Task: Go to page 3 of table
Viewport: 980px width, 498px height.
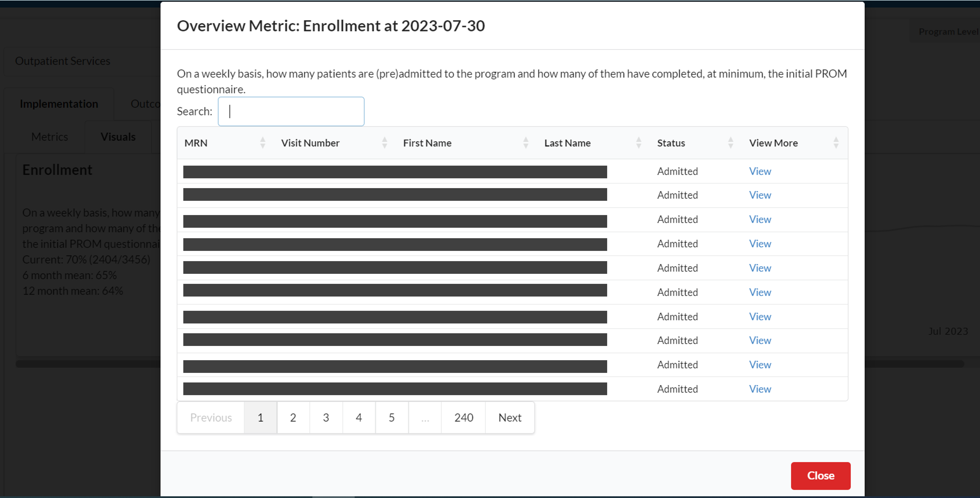Action: tap(326, 417)
